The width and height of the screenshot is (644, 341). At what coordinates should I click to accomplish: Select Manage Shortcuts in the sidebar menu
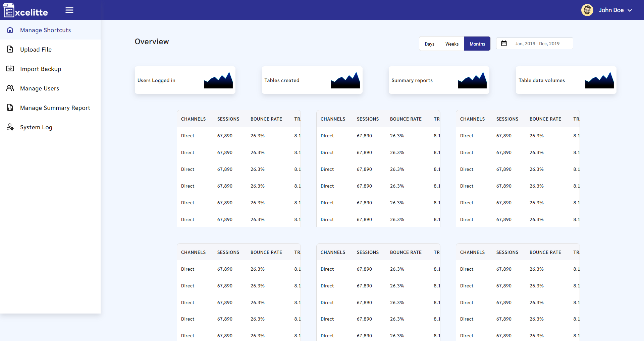[45, 30]
